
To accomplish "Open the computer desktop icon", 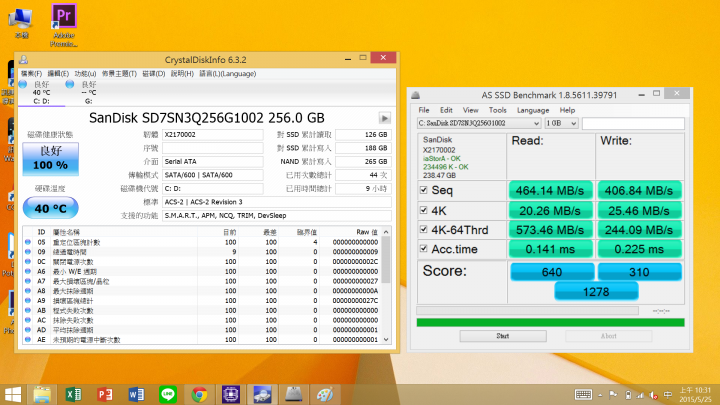I will tap(21, 22).
